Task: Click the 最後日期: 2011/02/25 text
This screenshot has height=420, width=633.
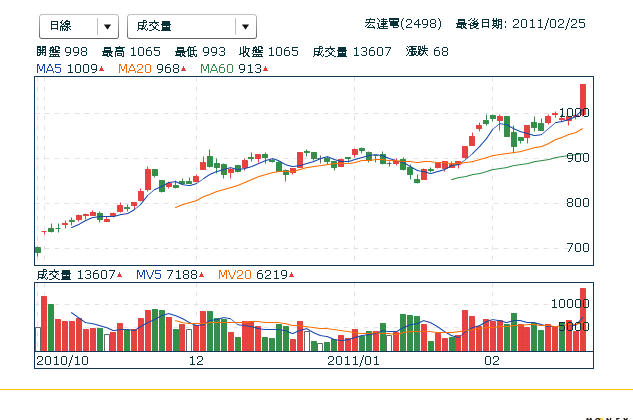Action: coord(520,24)
